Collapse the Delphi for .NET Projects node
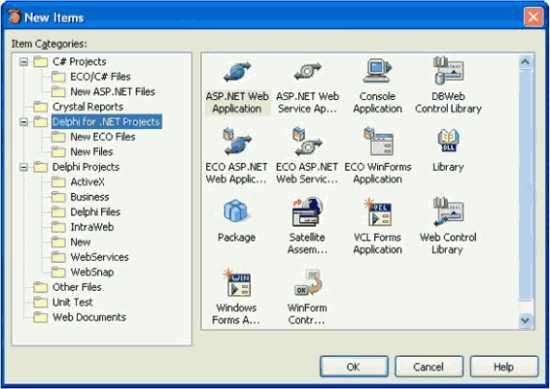Image resolution: width=550 pixels, height=389 pixels. [x=24, y=122]
